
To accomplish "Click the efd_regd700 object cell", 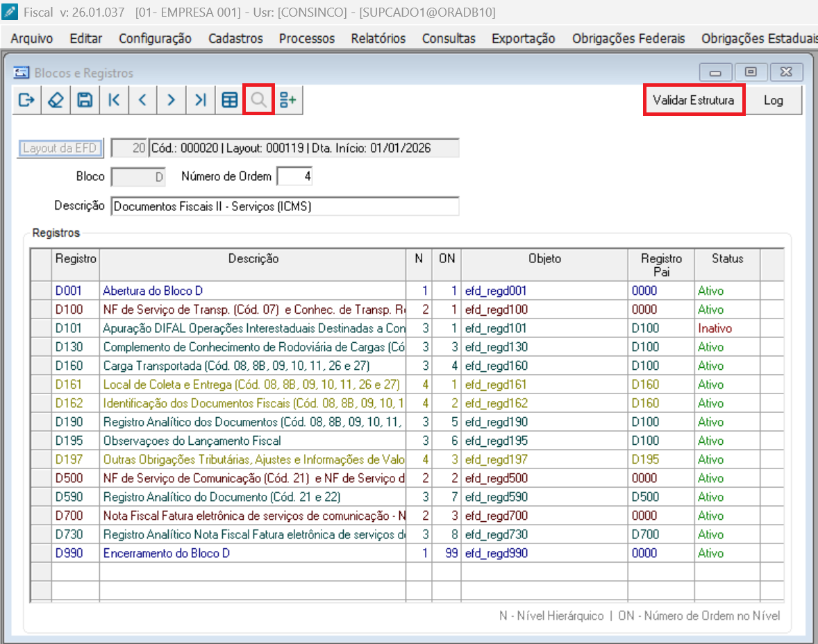I will point(544,516).
